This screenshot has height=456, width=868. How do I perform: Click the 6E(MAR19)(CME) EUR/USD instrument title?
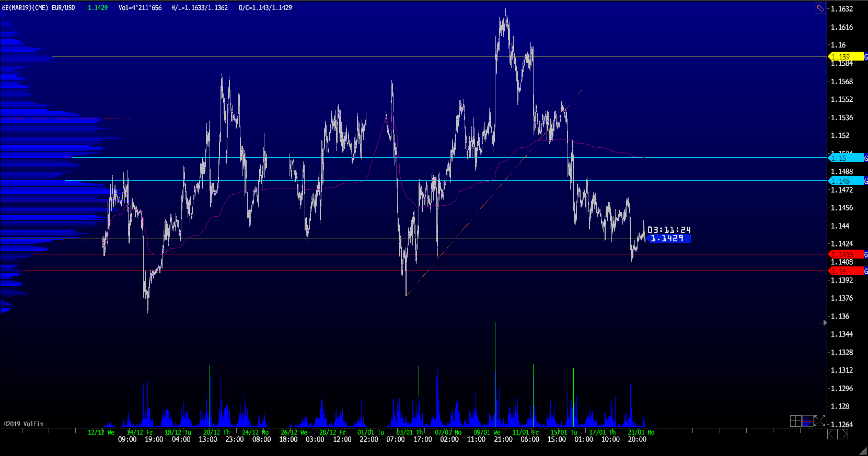pos(39,8)
